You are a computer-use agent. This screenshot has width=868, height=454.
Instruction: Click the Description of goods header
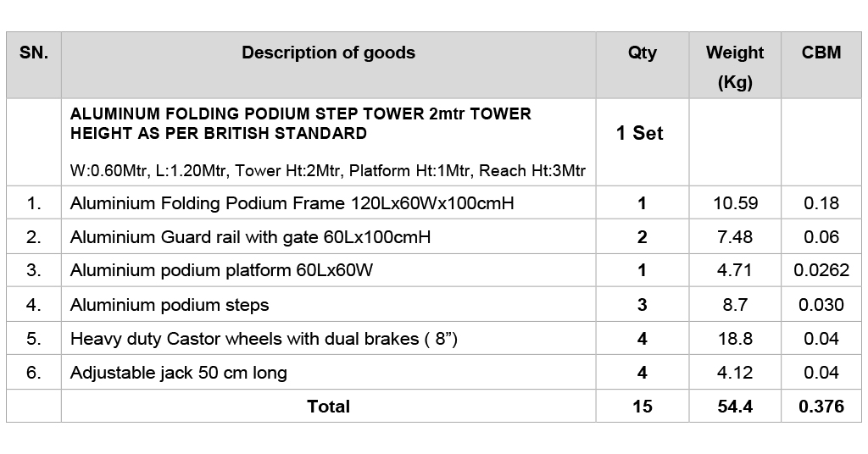click(328, 65)
